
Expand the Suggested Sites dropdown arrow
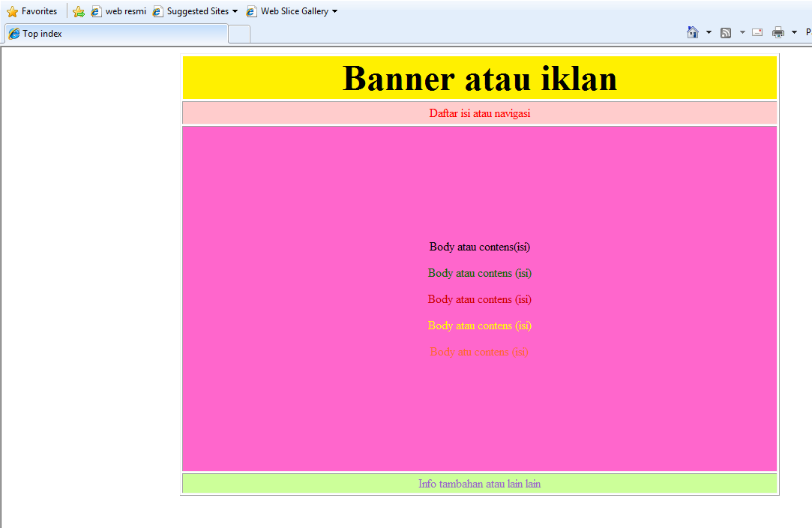pos(235,11)
